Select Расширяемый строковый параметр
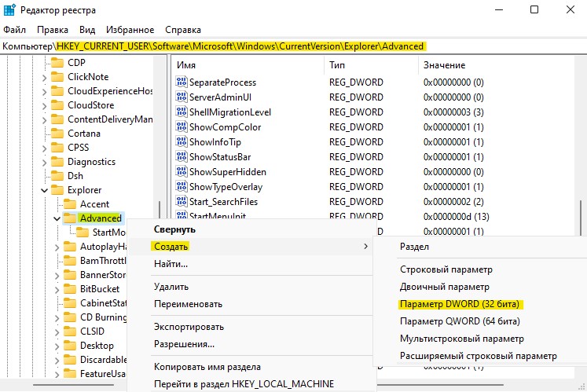 [481, 356]
